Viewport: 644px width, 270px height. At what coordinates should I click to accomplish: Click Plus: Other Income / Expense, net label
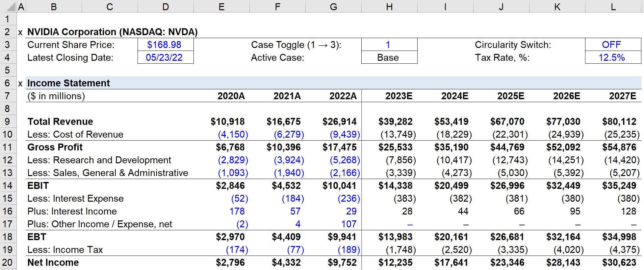100,224
